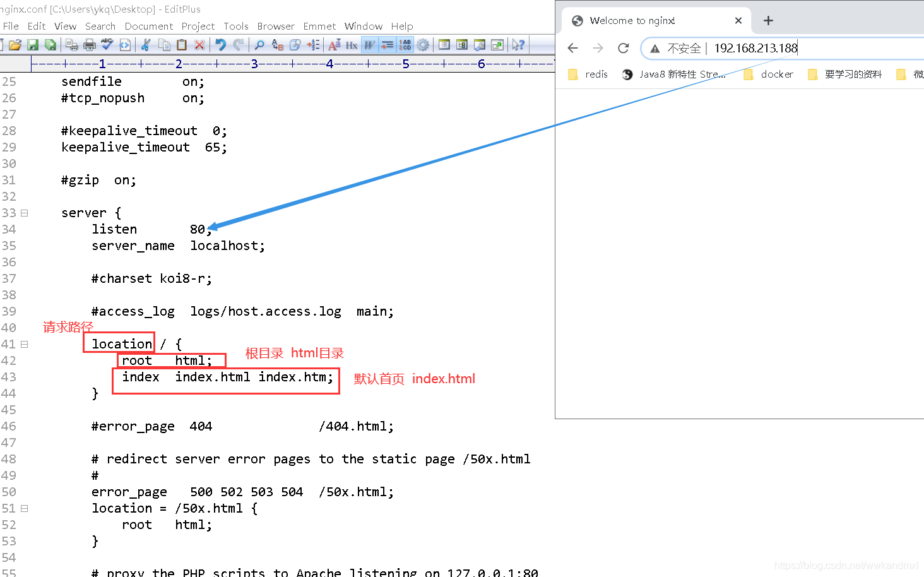
Task: Open the Document menu
Action: pos(149,26)
